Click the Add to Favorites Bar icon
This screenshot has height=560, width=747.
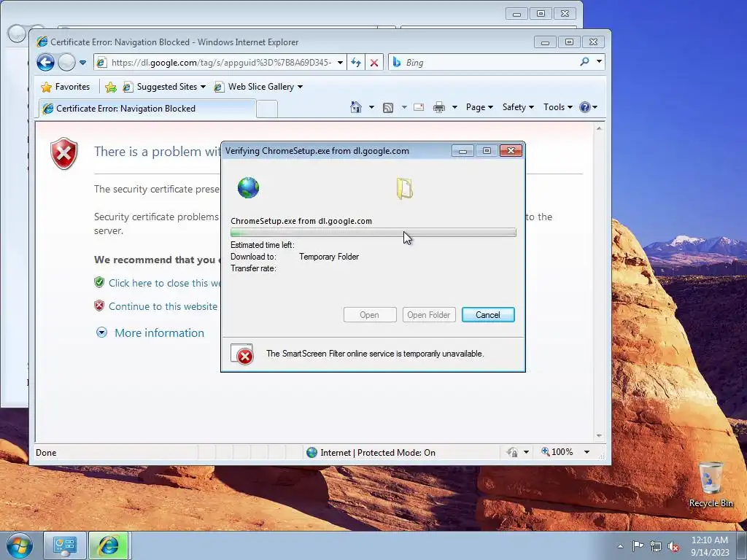tap(111, 87)
